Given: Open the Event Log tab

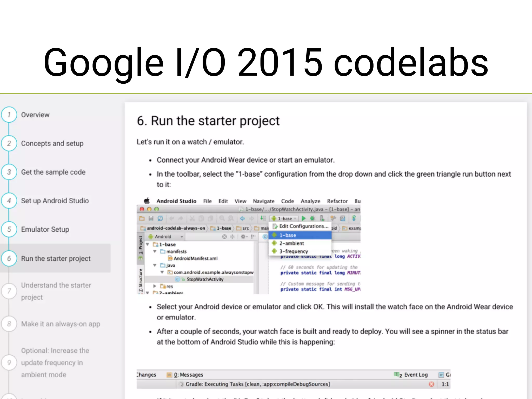Looking at the screenshot, I should coord(411,375).
